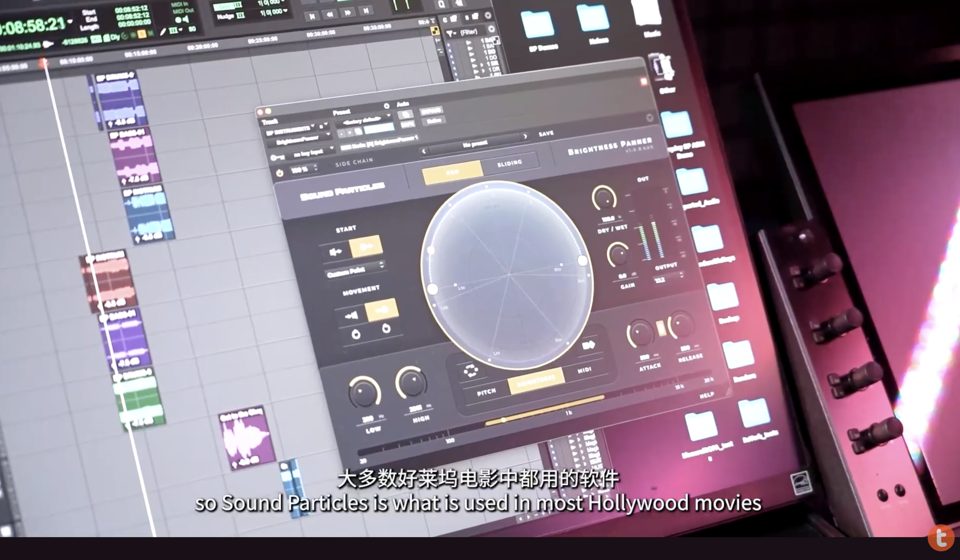Viewport: 960px width, 560px height.
Task: Toggle the highlighted Start mode button
Action: (366, 246)
